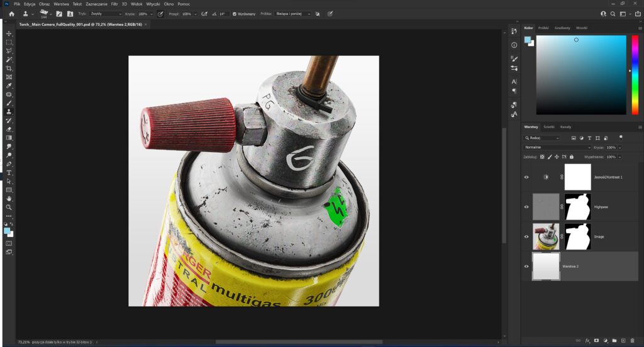Open the Edit Toolbar three-dots menu
The height and width of the screenshot is (347, 644).
9,216
